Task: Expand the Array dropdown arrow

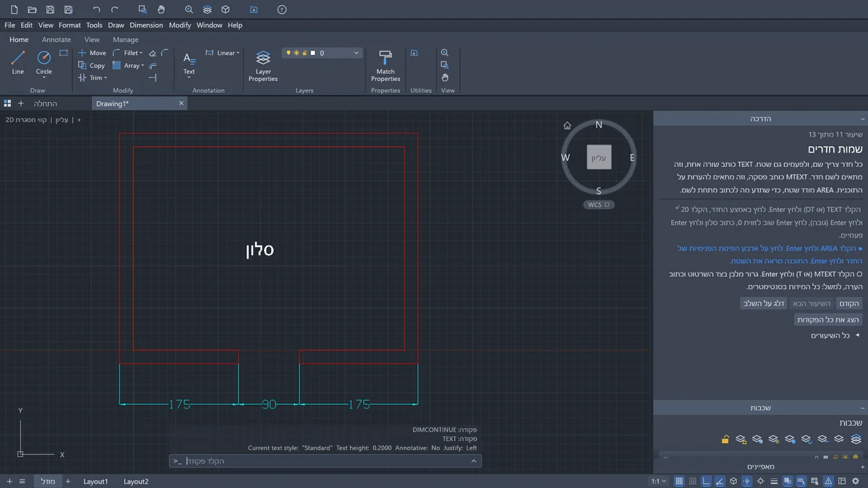Action: [142, 65]
